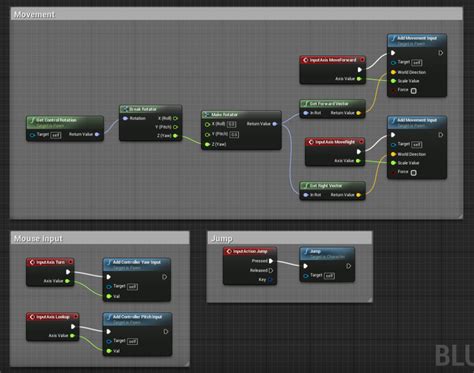Click InputAction Jump's Released execution pin

click(271, 270)
